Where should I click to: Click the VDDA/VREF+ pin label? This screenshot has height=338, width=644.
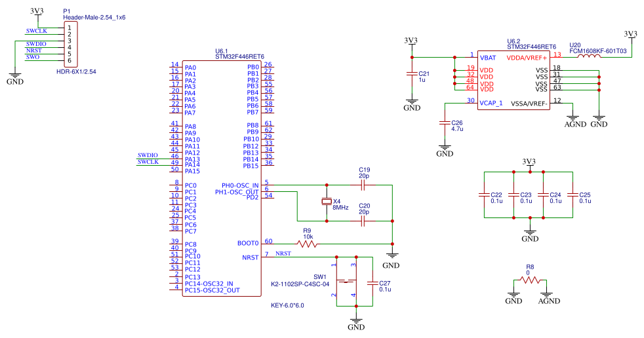click(527, 58)
